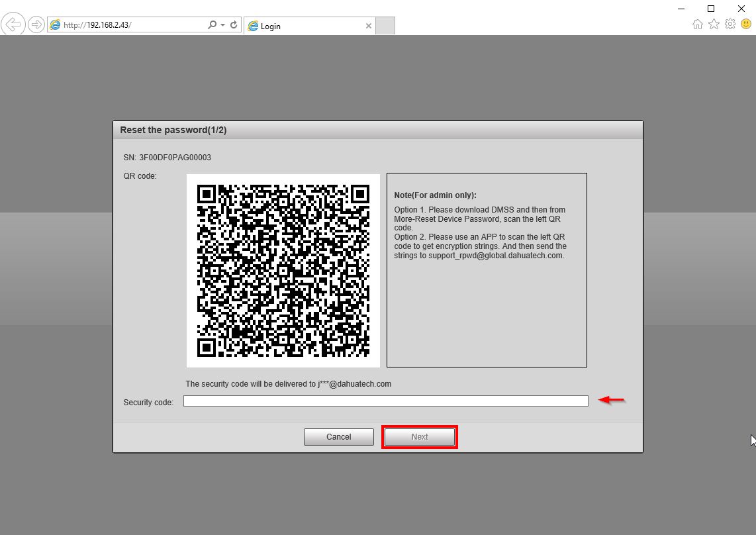Image resolution: width=756 pixels, height=535 pixels.
Task: Open the address bar search dropdown arrow
Action: (x=222, y=24)
